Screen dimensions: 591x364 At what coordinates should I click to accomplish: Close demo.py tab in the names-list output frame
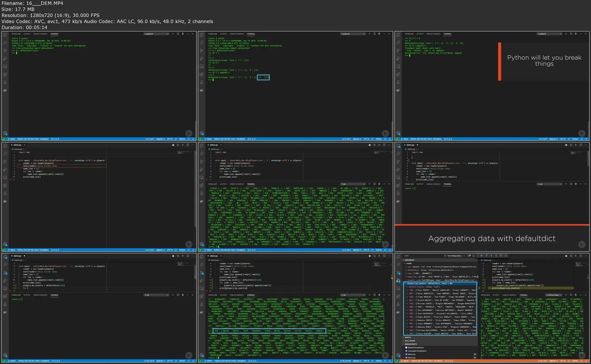pyautogui.click(x=221, y=145)
